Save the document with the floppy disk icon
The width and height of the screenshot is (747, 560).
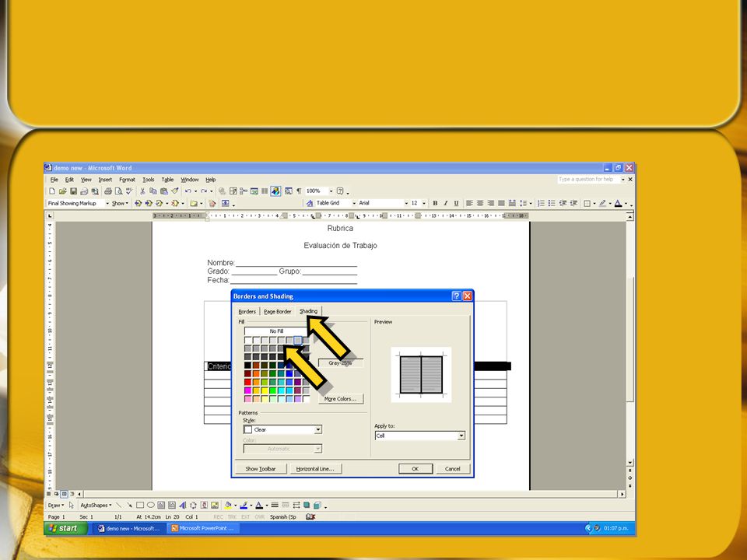(x=73, y=191)
